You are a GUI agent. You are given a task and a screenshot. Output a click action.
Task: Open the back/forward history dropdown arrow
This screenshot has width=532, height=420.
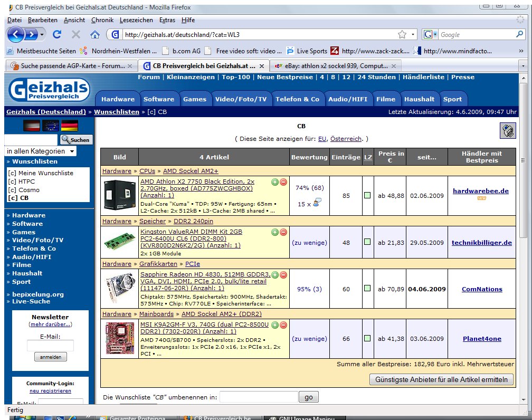pos(42,34)
